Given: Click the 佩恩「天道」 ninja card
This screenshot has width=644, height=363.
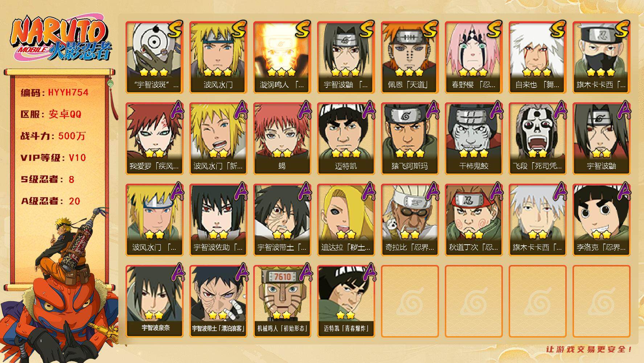Looking at the screenshot, I should (x=410, y=57).
